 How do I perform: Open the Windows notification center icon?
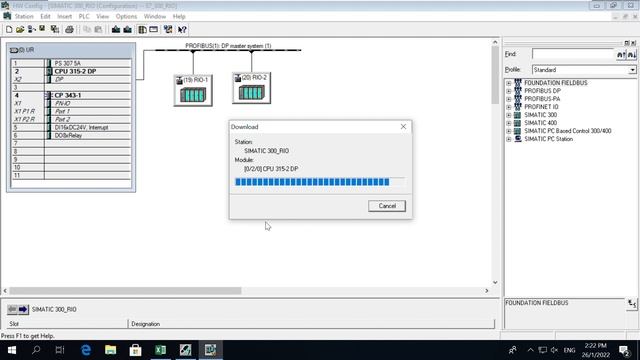tap(624, 350)
